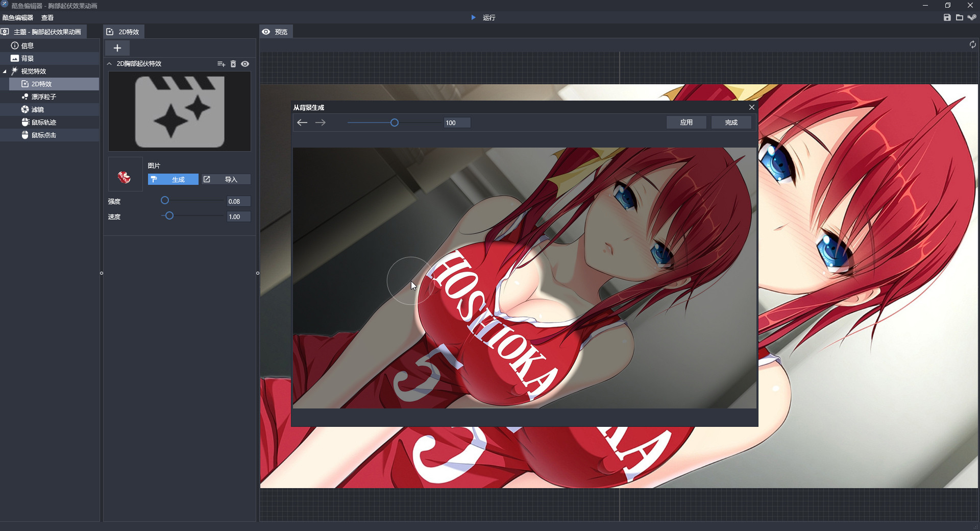
Task: Open the 查看 menu
Action: click(47, 17)
